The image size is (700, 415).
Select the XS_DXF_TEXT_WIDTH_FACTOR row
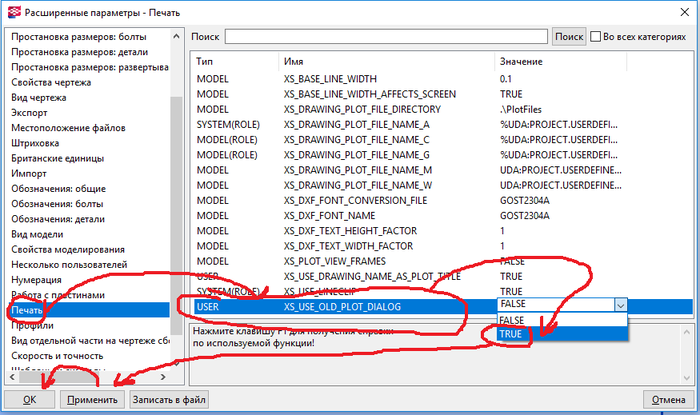(348, 245)
